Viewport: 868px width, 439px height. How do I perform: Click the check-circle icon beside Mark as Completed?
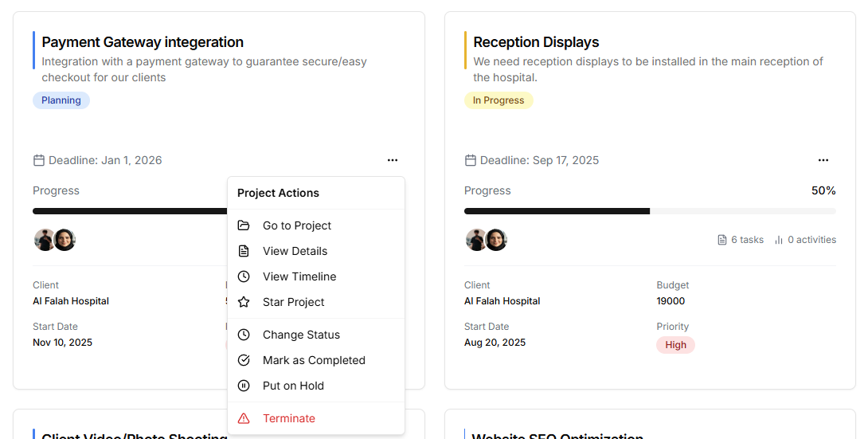click(244, 360)
